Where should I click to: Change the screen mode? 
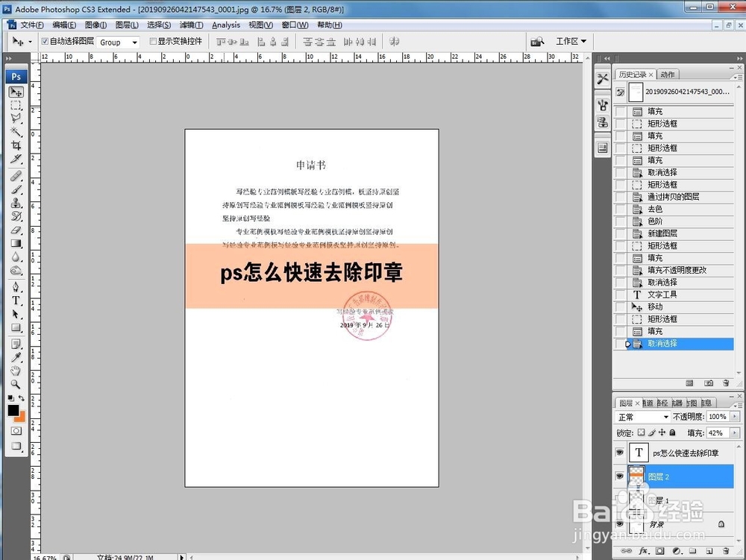[16, 446]
